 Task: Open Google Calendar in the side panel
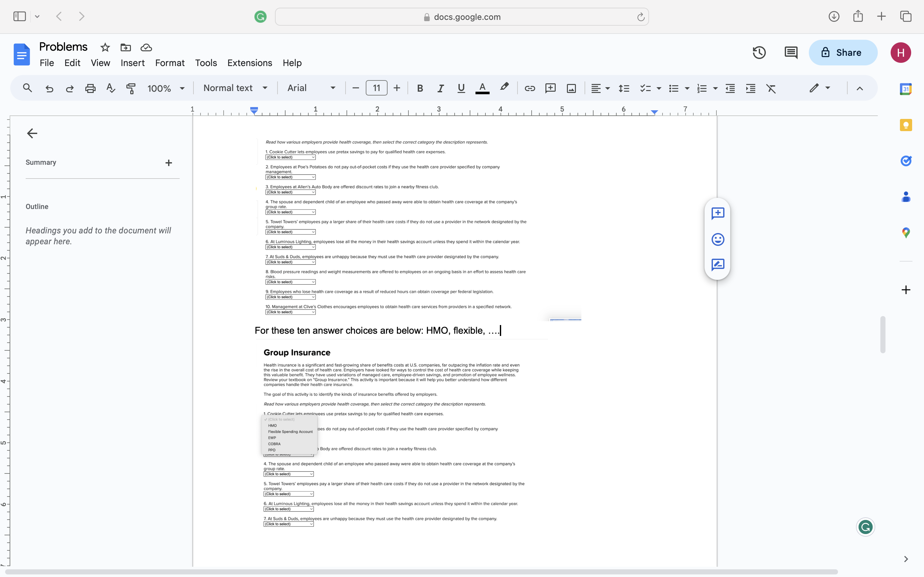[906, 88]
